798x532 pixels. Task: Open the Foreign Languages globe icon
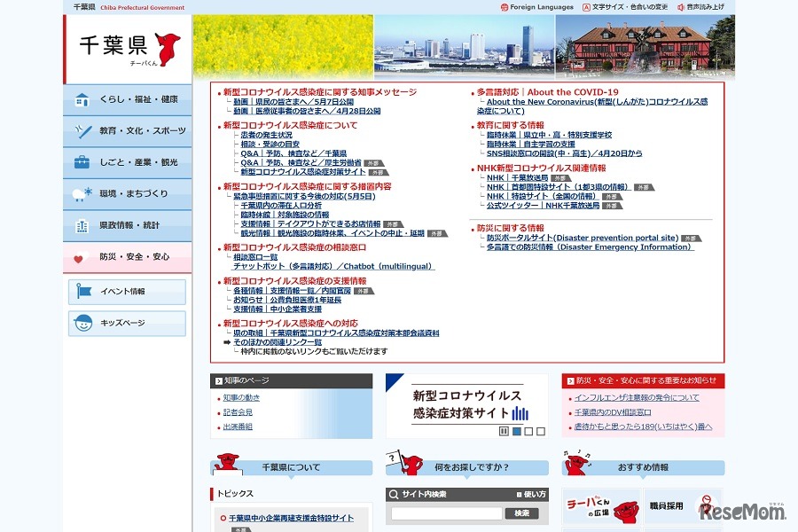tap(505, 7)
